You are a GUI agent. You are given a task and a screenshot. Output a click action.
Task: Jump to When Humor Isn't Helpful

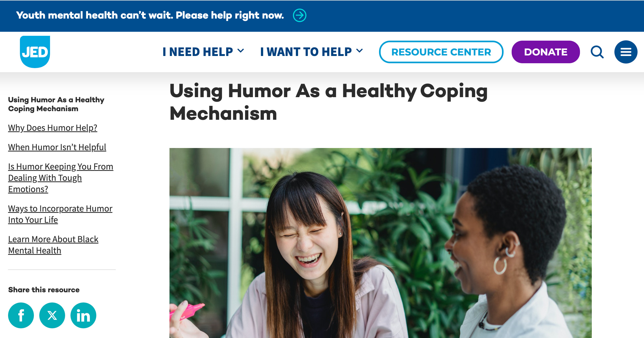coord(57,147)
